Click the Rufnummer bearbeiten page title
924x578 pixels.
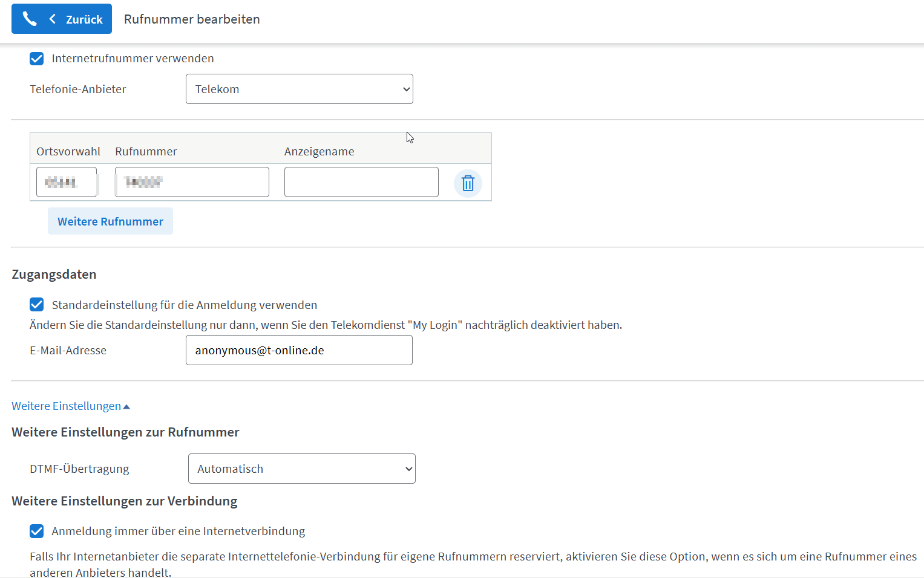pyautogui.click(x=192, y=19)
